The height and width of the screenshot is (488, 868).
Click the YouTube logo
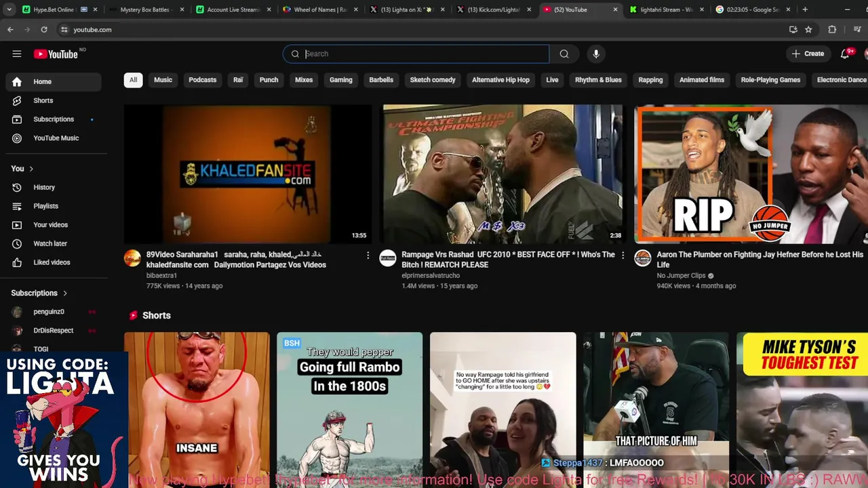tap(56, 54)
